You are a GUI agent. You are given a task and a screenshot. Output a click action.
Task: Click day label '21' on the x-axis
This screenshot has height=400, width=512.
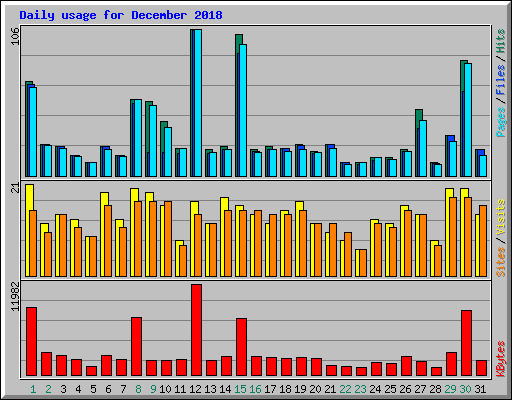click(330, 389)
